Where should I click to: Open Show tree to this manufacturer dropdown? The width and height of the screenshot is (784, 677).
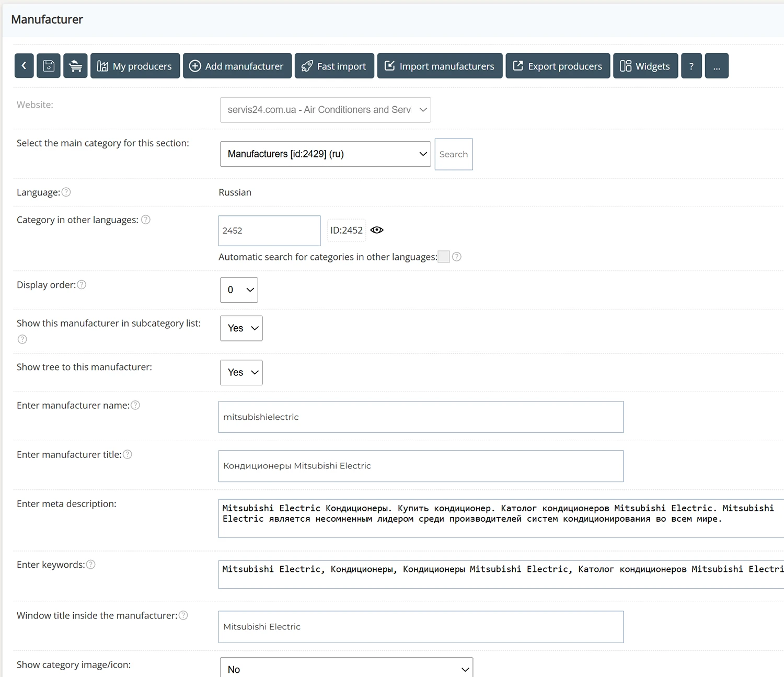pyautogui.click(x=241, y=373)
